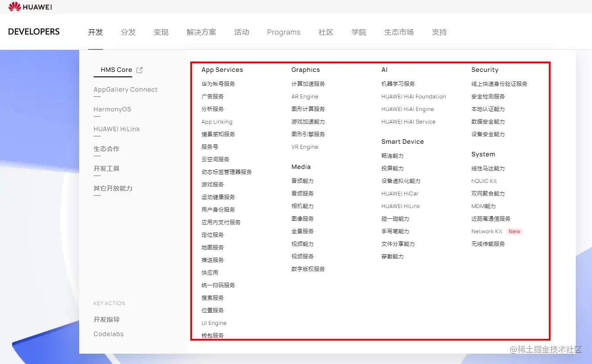Open the App Linking service link
Image resolution: width=592 pixels, height=364 pixels.
[217, 122]
